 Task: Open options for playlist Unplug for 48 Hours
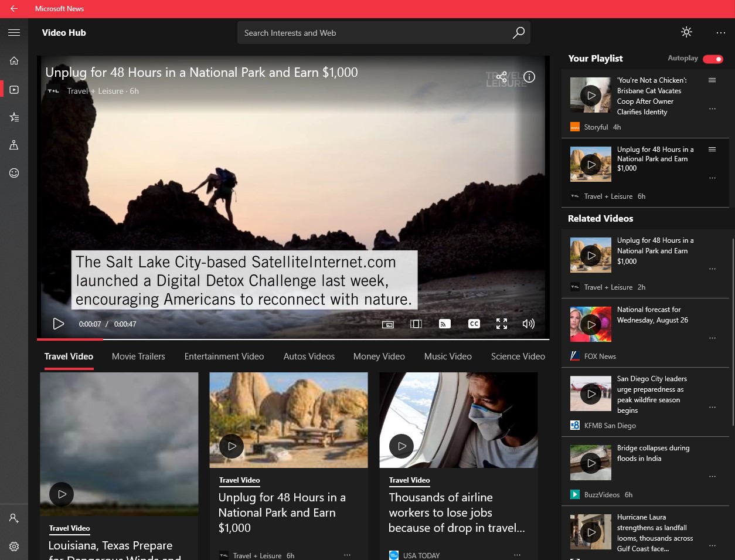click(713, 178)
